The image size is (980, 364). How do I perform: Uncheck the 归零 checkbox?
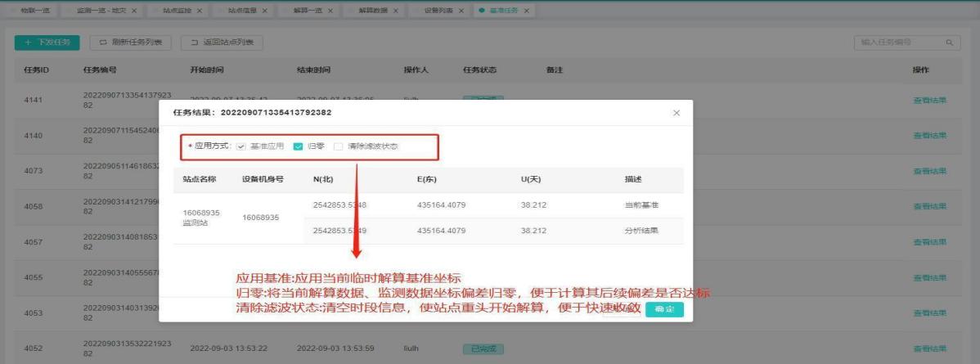[298, 146]
